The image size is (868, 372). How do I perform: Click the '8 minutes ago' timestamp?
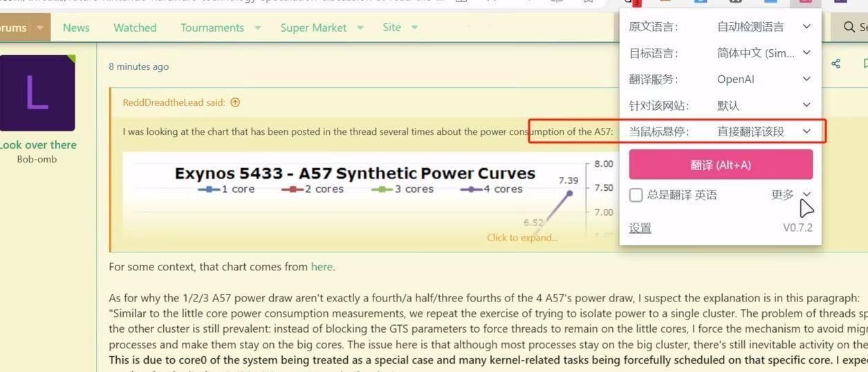pyautogui.click(x=138, y=66)
